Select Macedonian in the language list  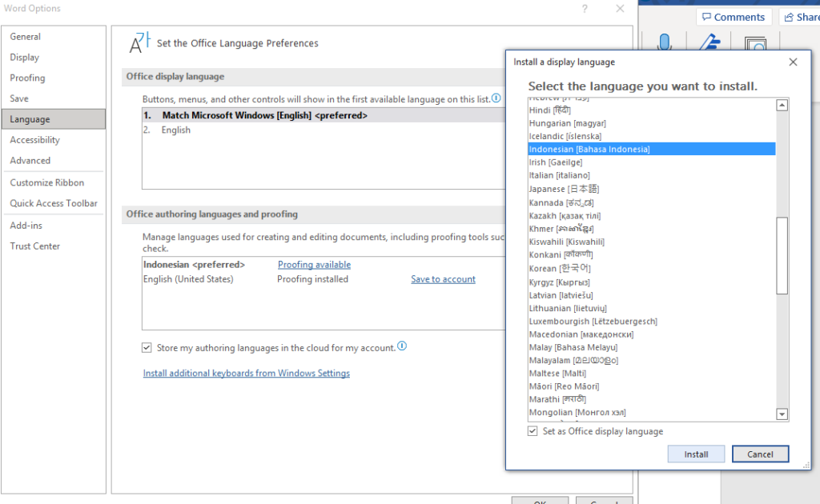pyautogui.click(x=652, y=334)
